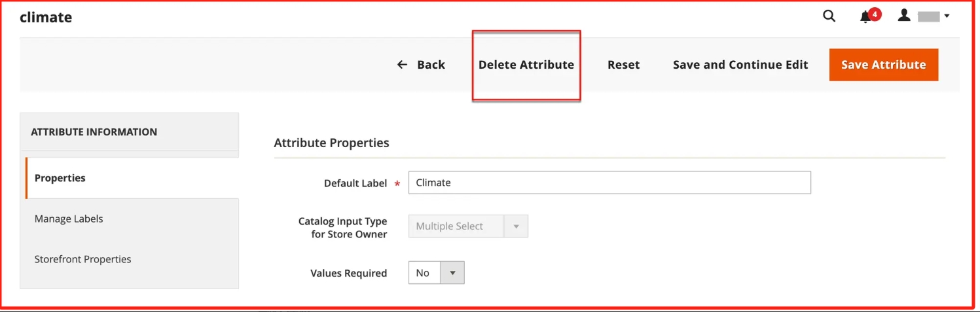The image size is (980, 312).
Task: Click the user account silhouette icon
Action: tap(904, 16)
